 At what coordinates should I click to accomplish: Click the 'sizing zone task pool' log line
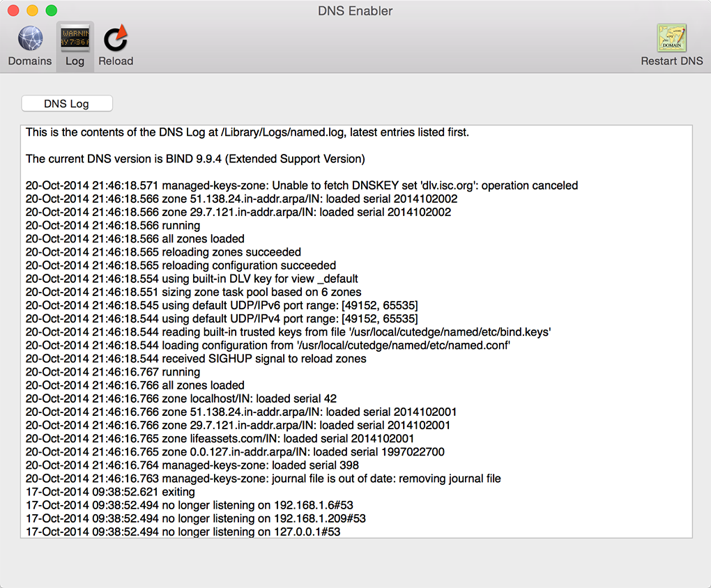click(x=193, y=293)
